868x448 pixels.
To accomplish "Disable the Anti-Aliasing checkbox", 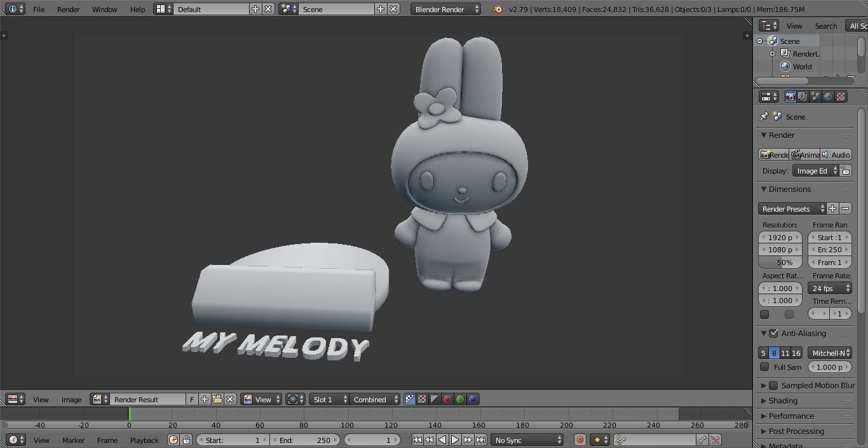I will [773, 333].
